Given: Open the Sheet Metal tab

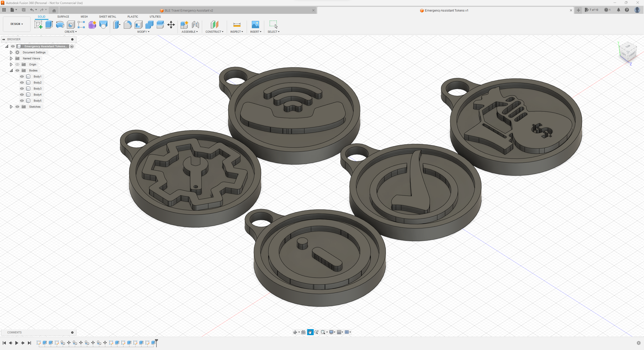Looking at the screenshot, I should click(107, 17).
